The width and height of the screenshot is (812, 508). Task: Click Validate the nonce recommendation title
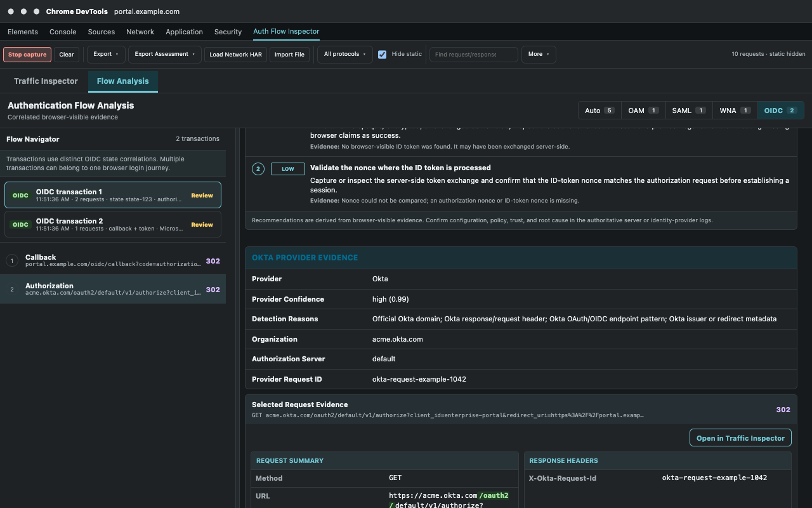(x=400, y=168)
